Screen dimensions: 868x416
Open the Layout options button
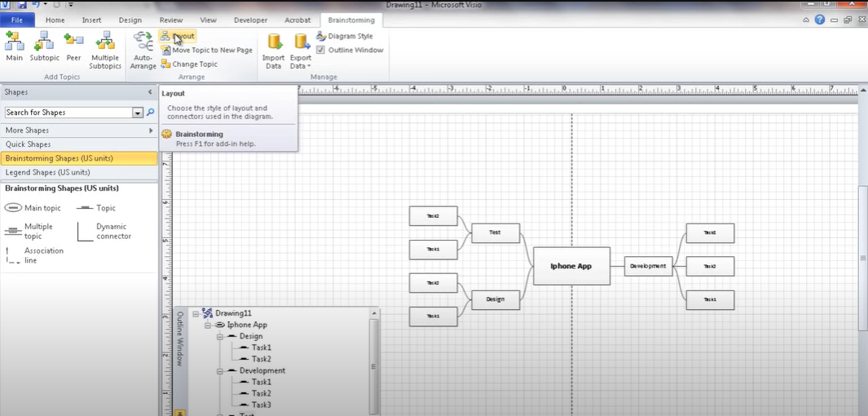click(177, 36)
